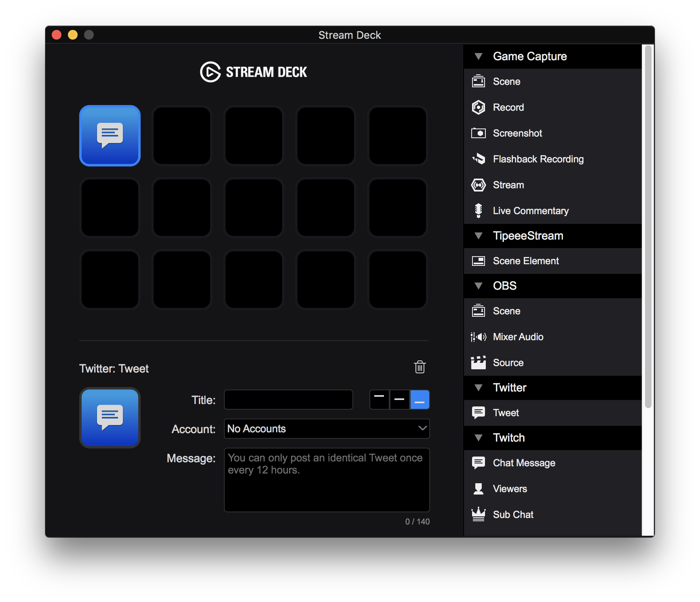Click the Live Commentary label
Viewport: 700px width, 602px height.
pyautogui.click(x=531, y=210)
